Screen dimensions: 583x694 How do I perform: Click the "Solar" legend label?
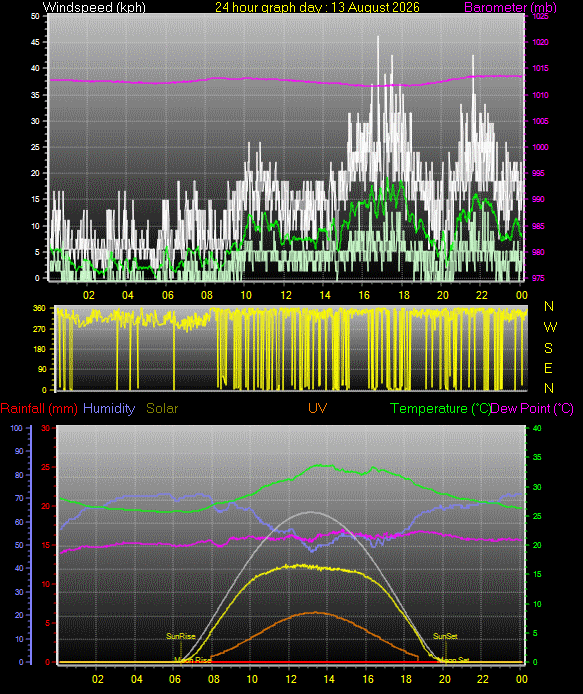tap(162, 408)
